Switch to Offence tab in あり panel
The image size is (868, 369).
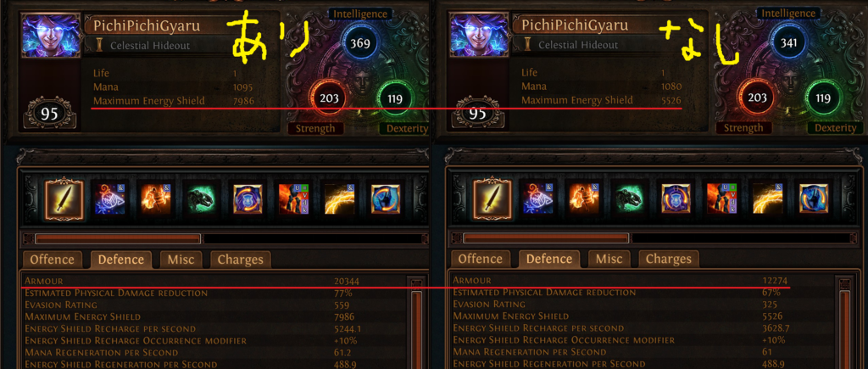[x=52, y=260]
